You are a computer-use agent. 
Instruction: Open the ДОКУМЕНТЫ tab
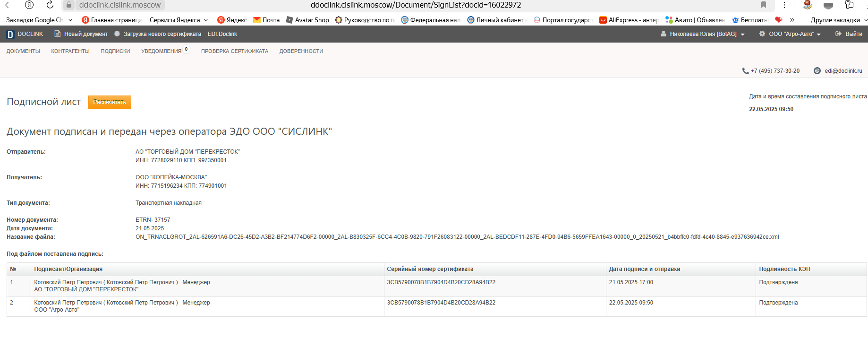tap(23, 51)
